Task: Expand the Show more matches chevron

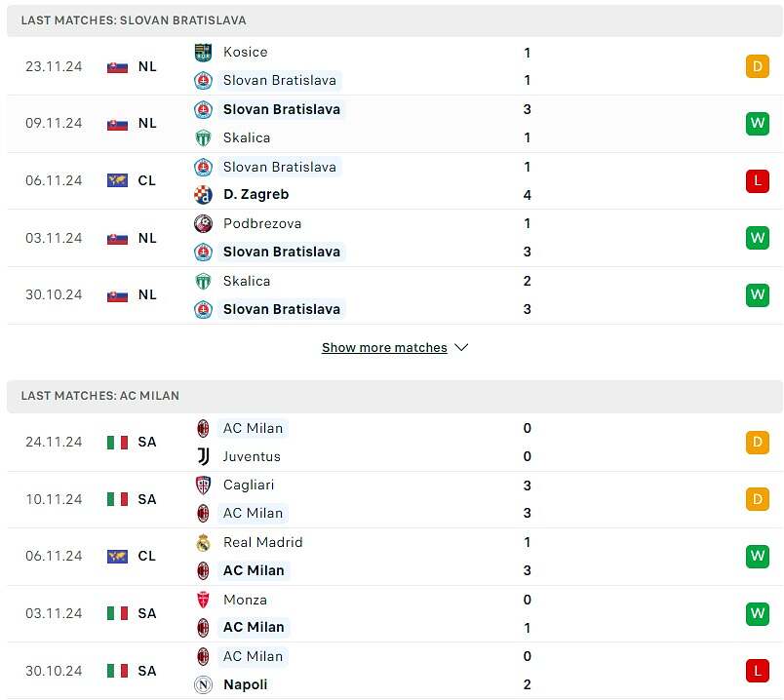Action: [461, 347]
